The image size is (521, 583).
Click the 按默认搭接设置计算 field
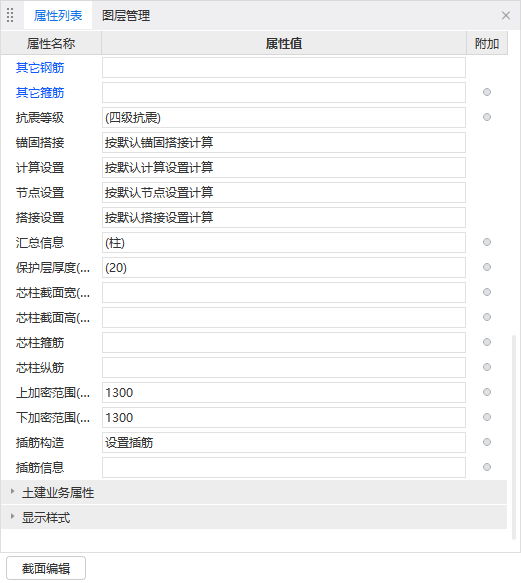tap(284, 218)
